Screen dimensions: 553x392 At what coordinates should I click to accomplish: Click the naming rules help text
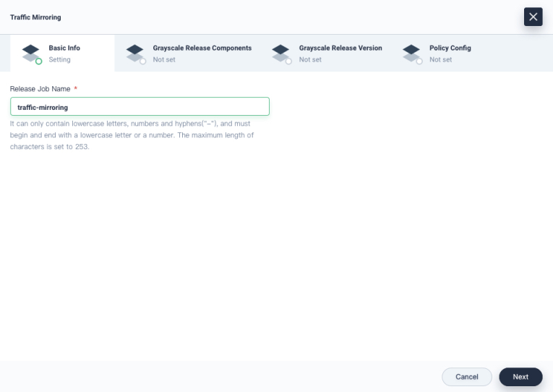coord(132,135)
